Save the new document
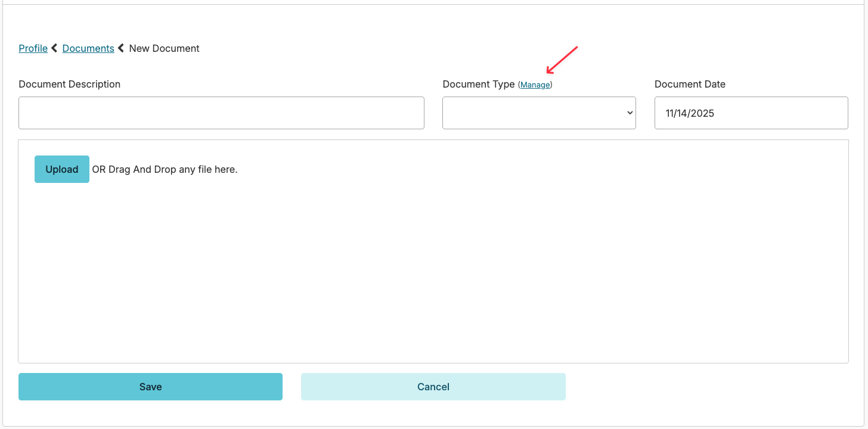The width and height of the screenshot is (868, 429). pyautogui.click(x=150, y=387)
